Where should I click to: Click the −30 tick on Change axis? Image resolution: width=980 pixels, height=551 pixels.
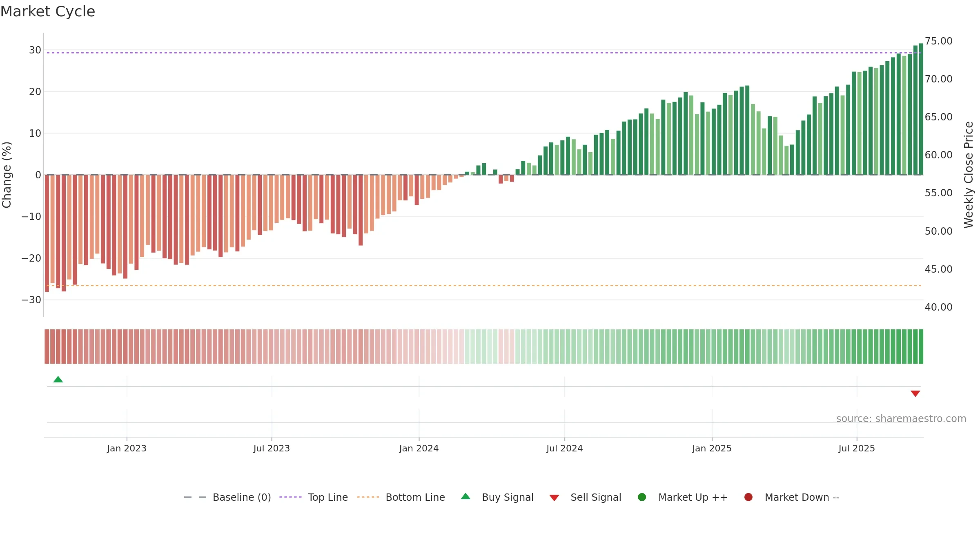pos(31,300)
